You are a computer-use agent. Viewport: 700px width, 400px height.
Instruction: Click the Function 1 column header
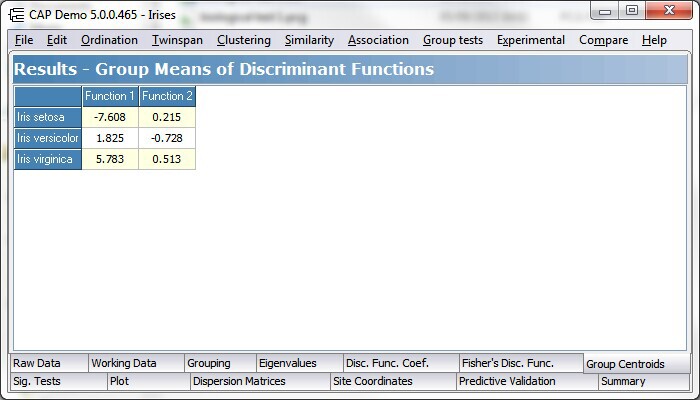pyautogui.click(x=110, y=96)
